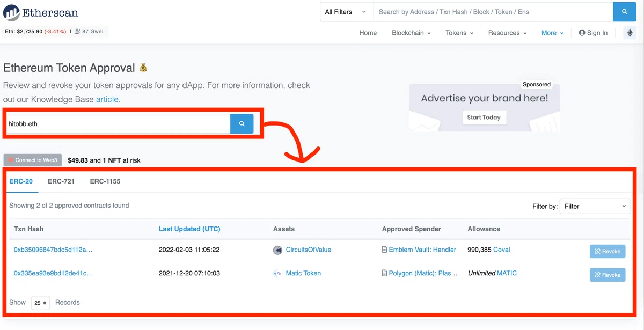Revoke the unlimited MATIC allowance
Screen dimensions: 644x330
coord(608,275)
